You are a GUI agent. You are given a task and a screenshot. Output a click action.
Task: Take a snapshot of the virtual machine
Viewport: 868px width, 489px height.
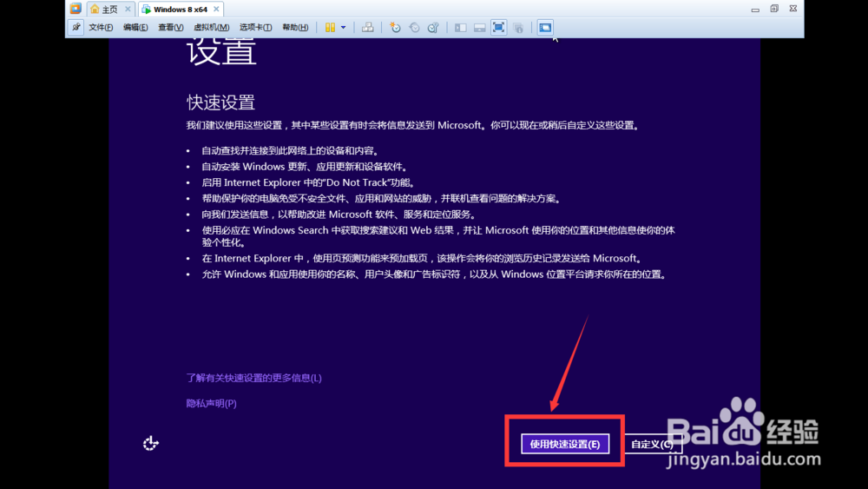pos(395,27)
